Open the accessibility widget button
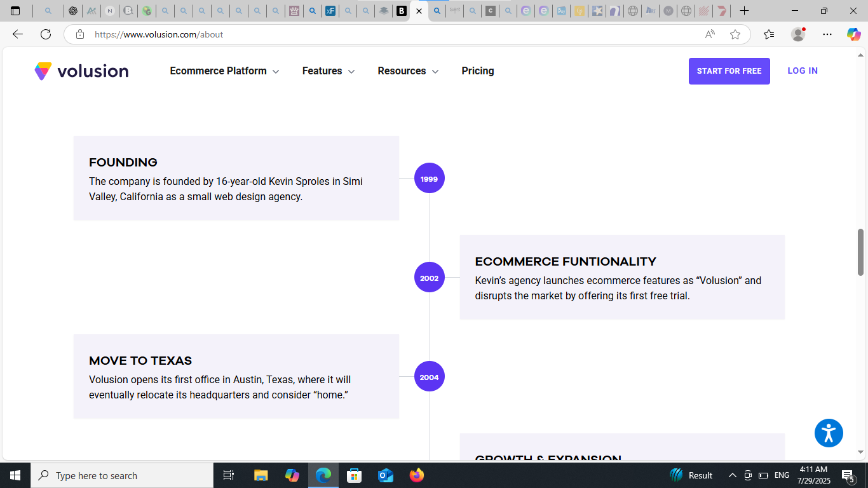Screen dimensions: 868x488 [829, 433]
